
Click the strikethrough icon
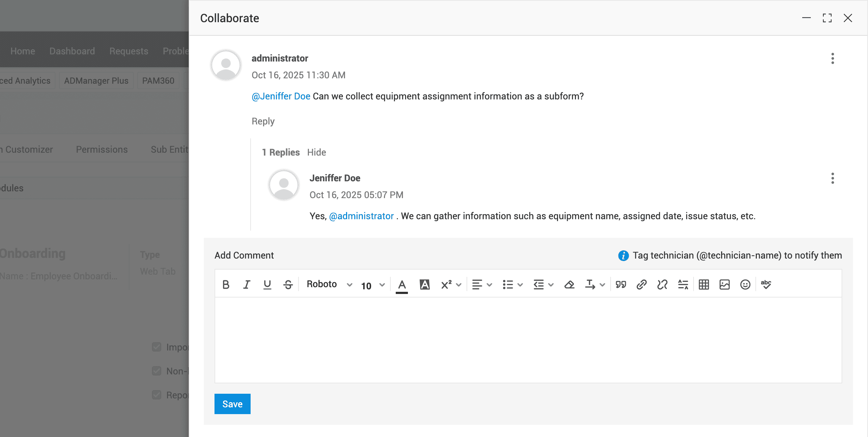tap(288, 285)
